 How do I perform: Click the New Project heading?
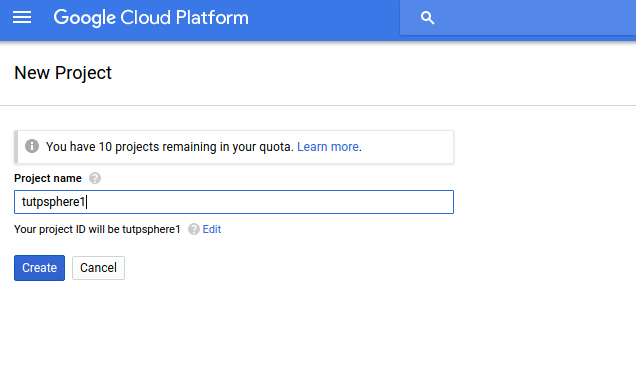click(x=63, y=73)
